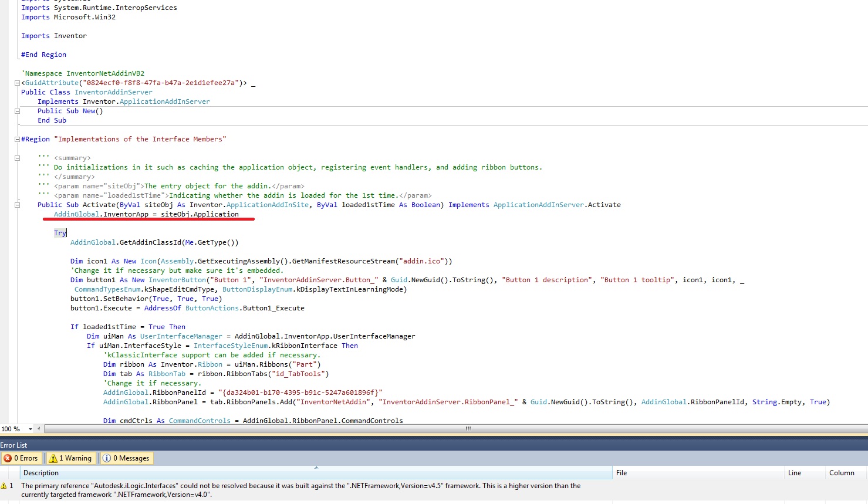This screenshot has height=504, width=868.
Task: Click the Try keyword in code
Action: click(60, 233)
